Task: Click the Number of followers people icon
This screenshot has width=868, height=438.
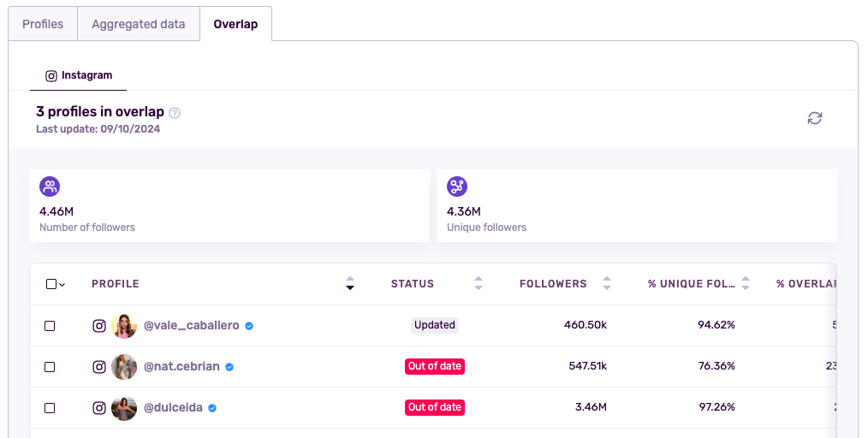Action: 50,186
